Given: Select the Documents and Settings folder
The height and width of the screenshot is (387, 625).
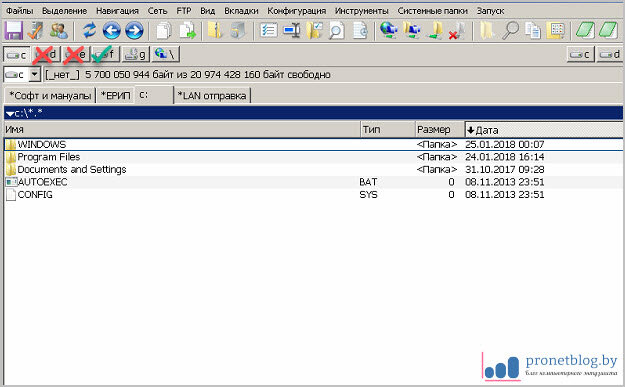Looking at the screenshot, I should (x=313, y=169).
